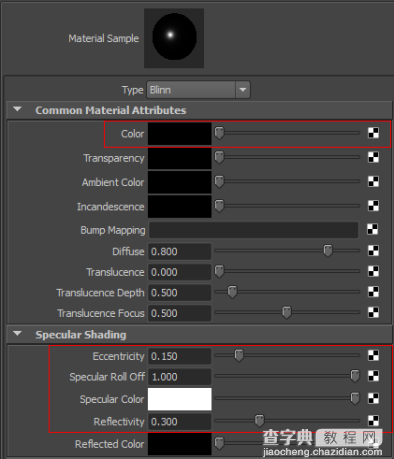The image size is (394, 459).
Task: Click the Diffuse value field 0.800
Action: point(180,251)
